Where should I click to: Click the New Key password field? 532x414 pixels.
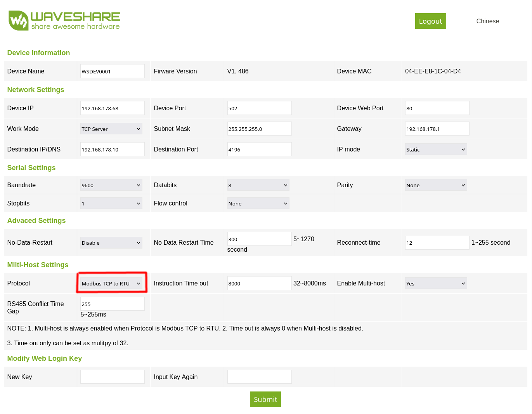tap(112, 377)
